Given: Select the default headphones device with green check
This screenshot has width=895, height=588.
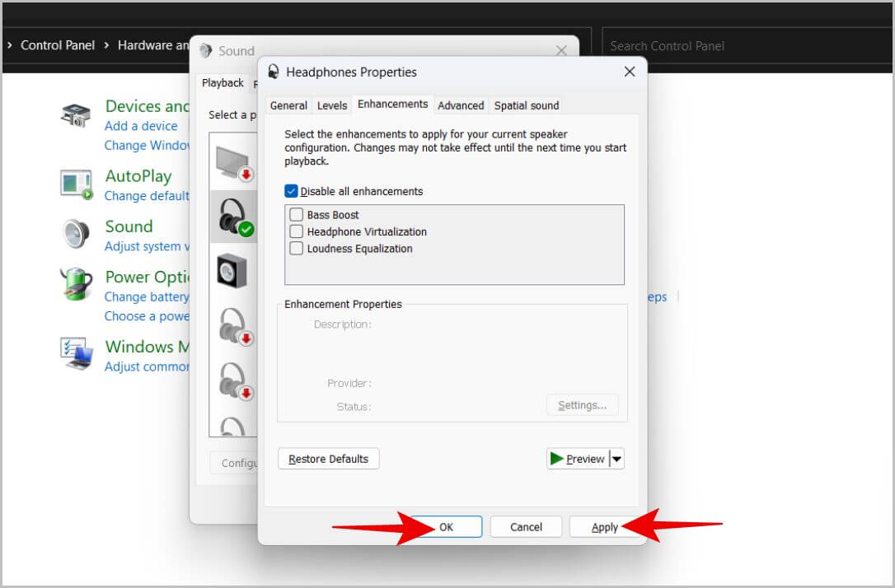Looking at the screenshot, I should (234, 217).
